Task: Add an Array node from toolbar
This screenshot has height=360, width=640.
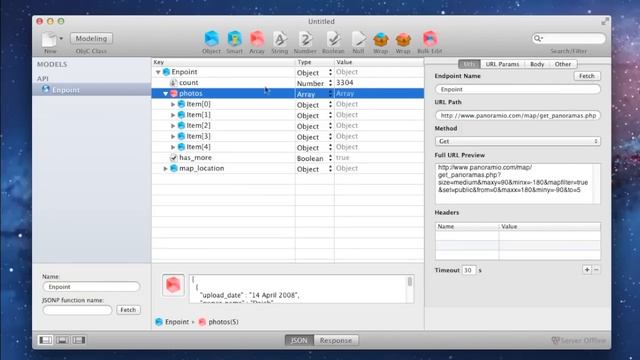Action: click(x=257, y=39)
